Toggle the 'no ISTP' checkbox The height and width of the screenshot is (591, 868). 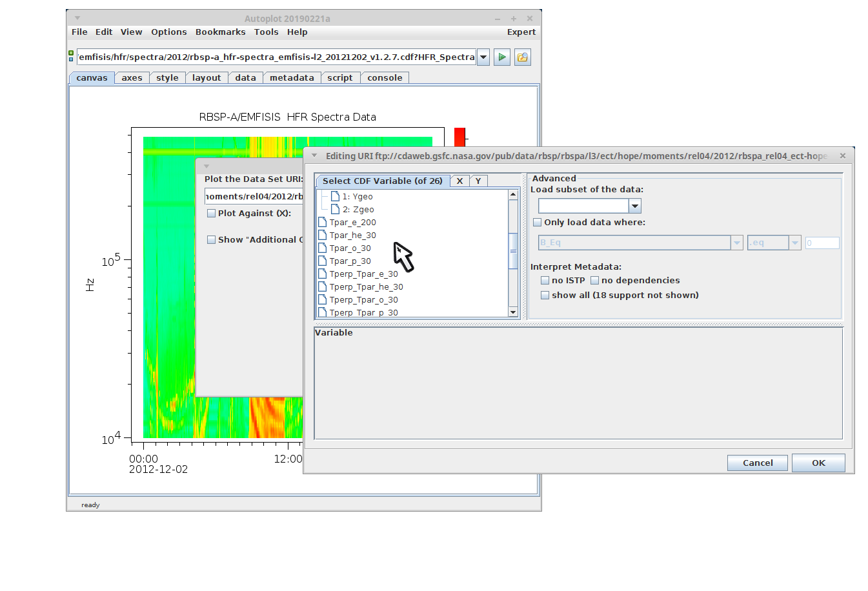click(545, 280)
